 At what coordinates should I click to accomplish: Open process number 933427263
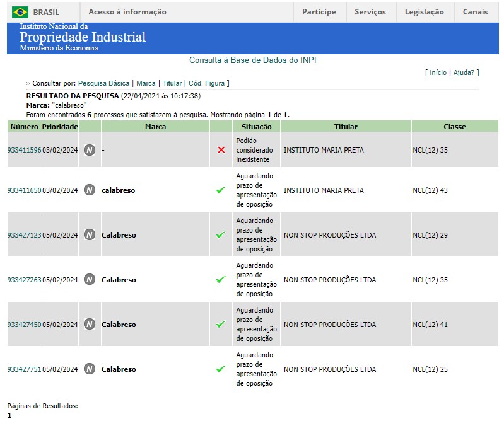[x=25, y=280]
